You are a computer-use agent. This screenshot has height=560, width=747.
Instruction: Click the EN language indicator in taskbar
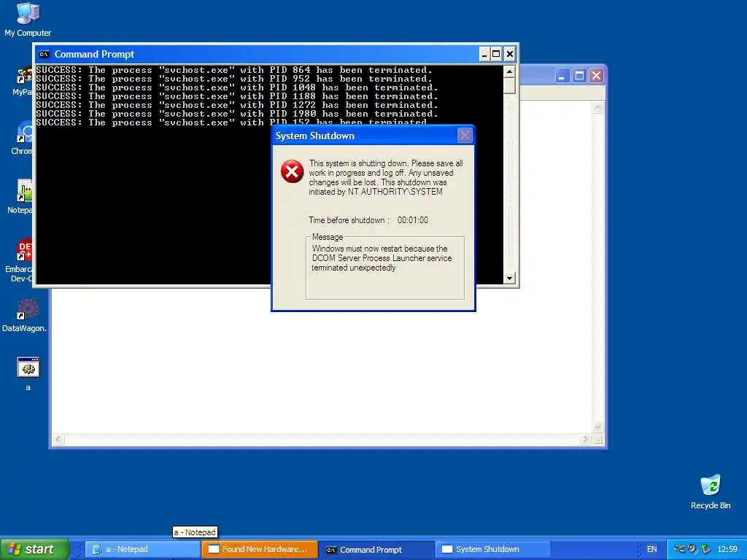pyautogui.click(x=651, y=549)
